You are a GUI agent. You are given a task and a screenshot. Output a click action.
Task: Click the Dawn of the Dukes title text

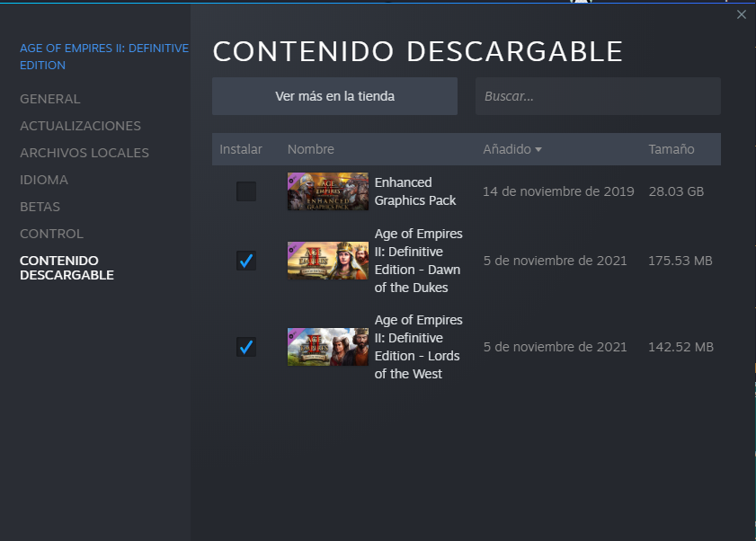point(419,261)
